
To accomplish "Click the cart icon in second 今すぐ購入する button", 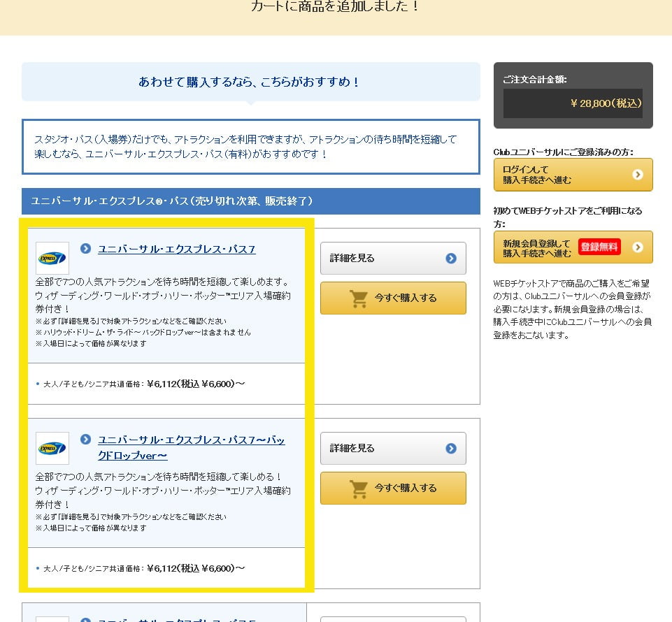I will coord(359,489).
